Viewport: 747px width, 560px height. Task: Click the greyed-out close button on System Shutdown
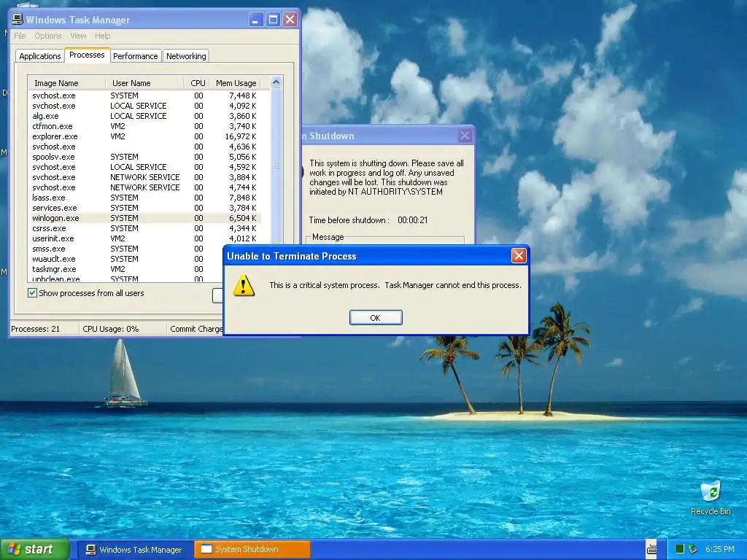click(465, 136)
